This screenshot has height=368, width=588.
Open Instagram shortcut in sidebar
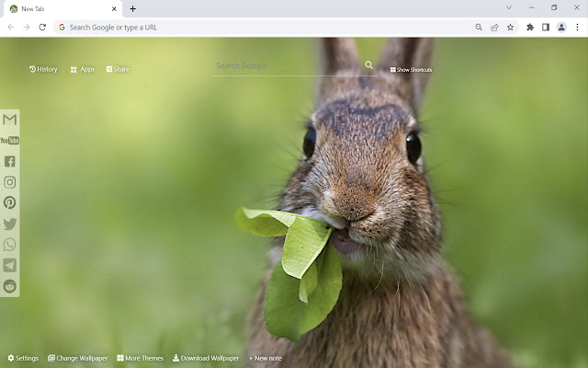tap(10, 182)
